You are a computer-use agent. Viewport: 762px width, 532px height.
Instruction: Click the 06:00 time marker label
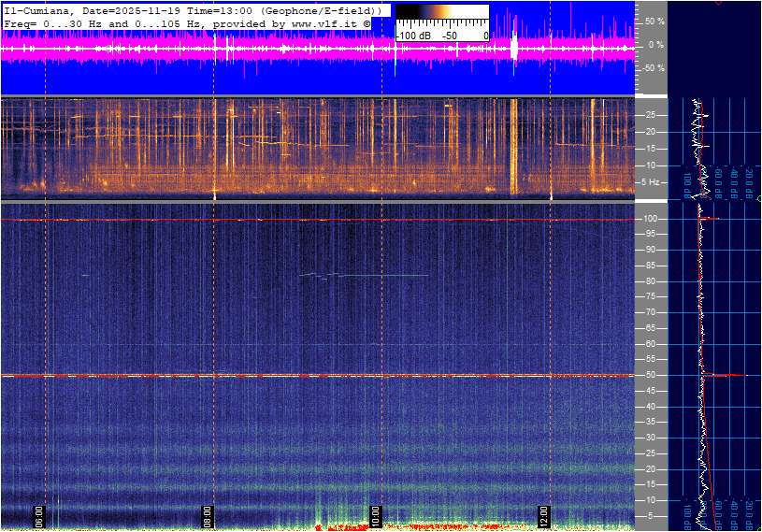click(39, 516)
